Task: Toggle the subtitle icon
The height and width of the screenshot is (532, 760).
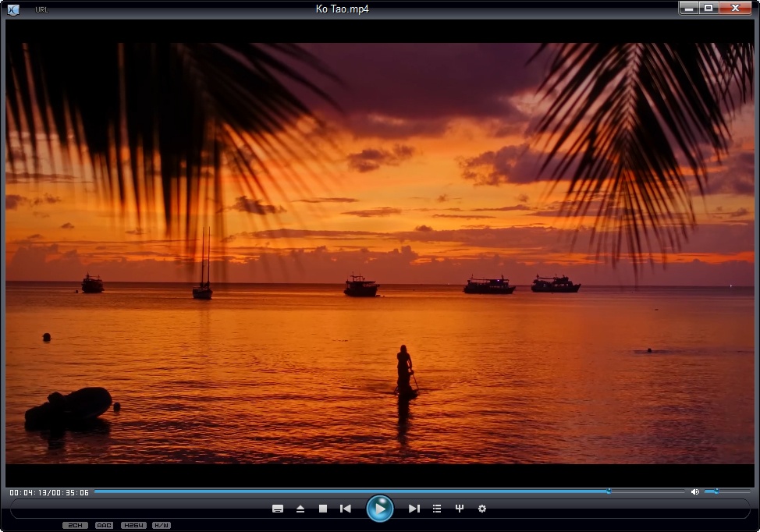Action: [x=278, y=509]
